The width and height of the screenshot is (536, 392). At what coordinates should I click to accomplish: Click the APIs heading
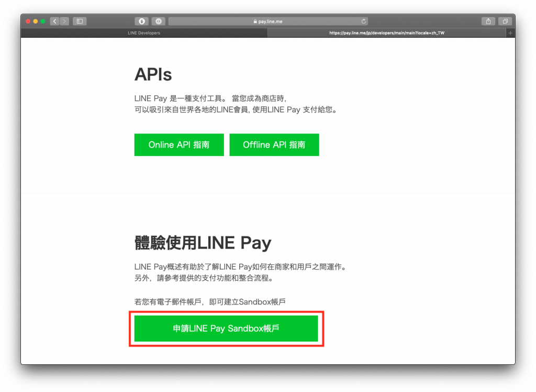(153, 74)
